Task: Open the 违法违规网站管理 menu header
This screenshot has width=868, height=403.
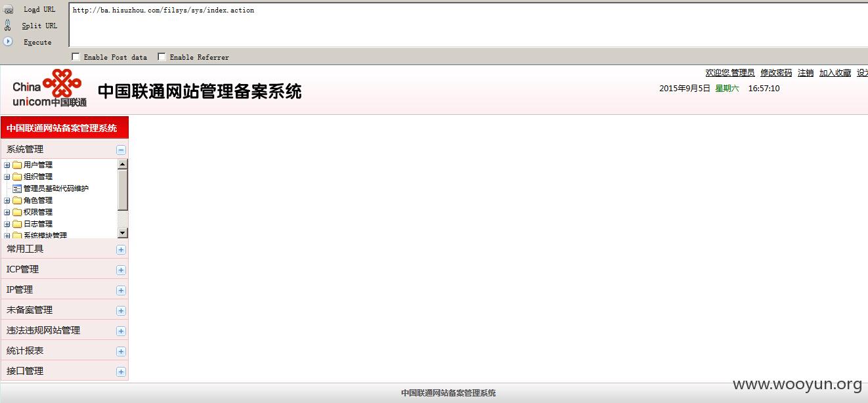Action: pyautogui.click(x=64, y=330)
